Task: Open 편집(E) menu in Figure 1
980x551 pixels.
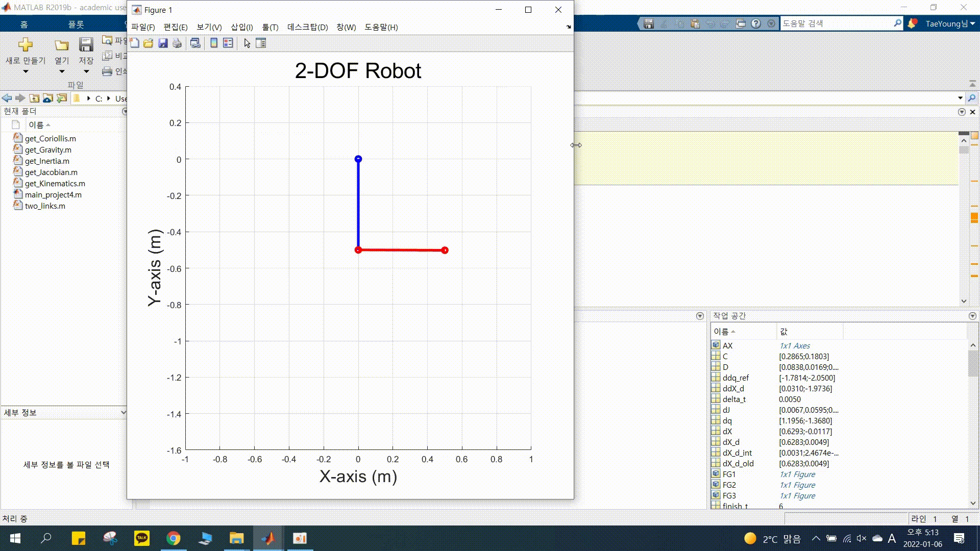Action: (x=176, y=27)
